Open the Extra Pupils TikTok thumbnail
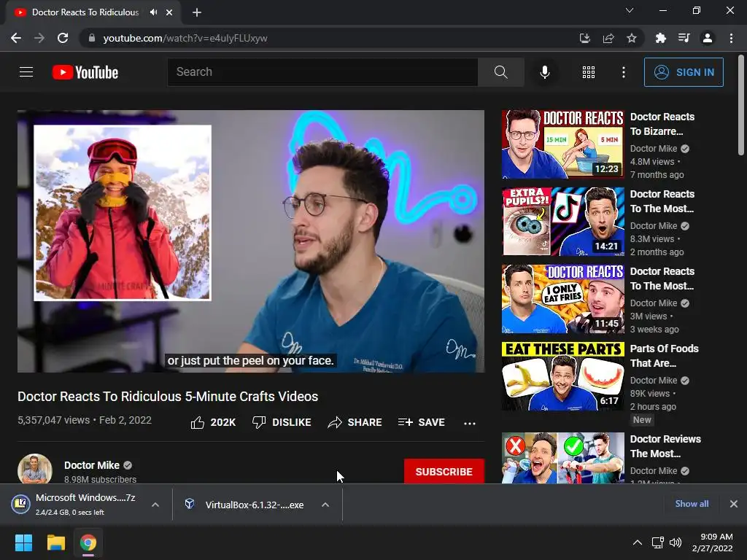Screen dimensions: 747x560 click(x=562, y=222)
